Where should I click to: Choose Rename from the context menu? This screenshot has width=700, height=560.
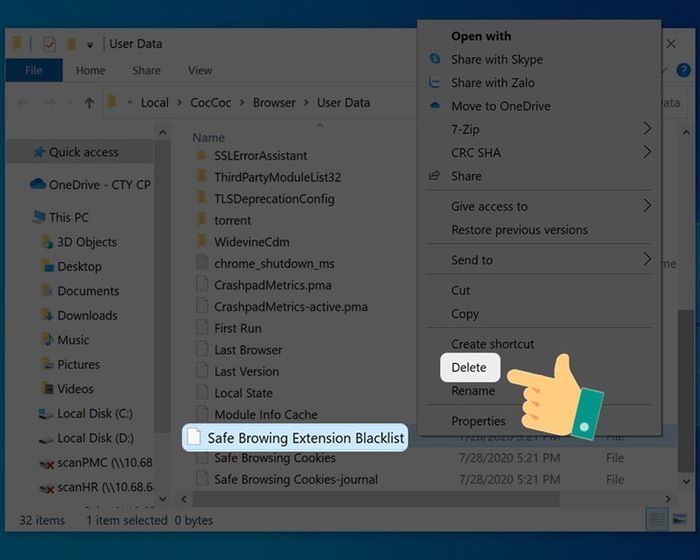[473, 391]
